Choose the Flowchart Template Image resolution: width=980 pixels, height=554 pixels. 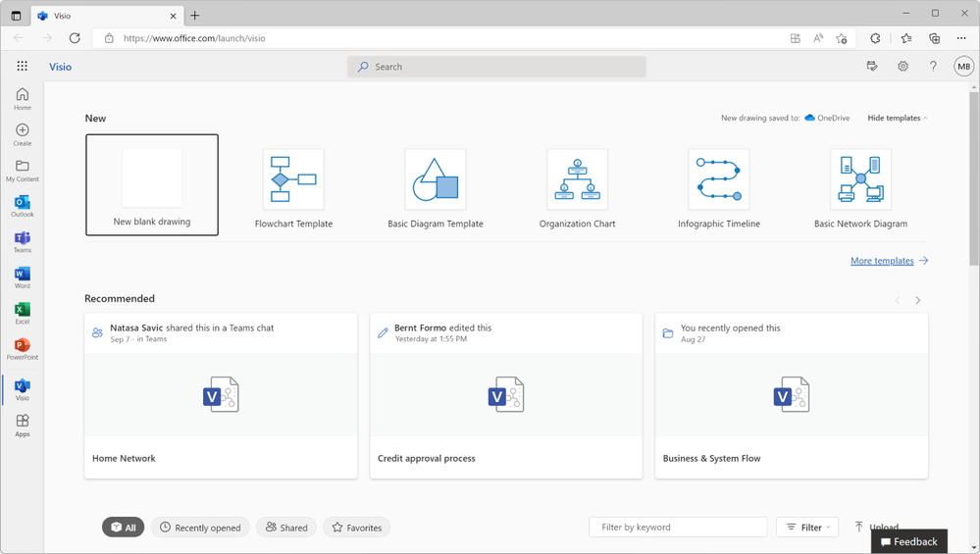point(293,188)
